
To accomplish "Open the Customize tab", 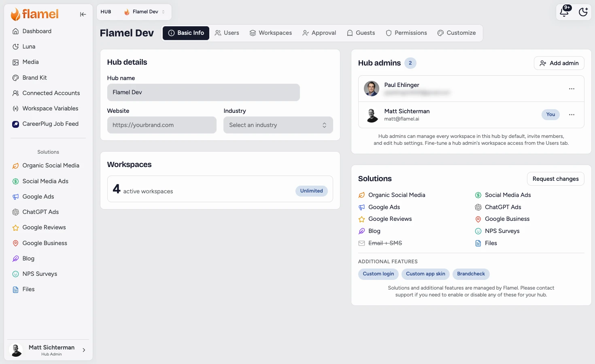I will [x=456, y=33].
